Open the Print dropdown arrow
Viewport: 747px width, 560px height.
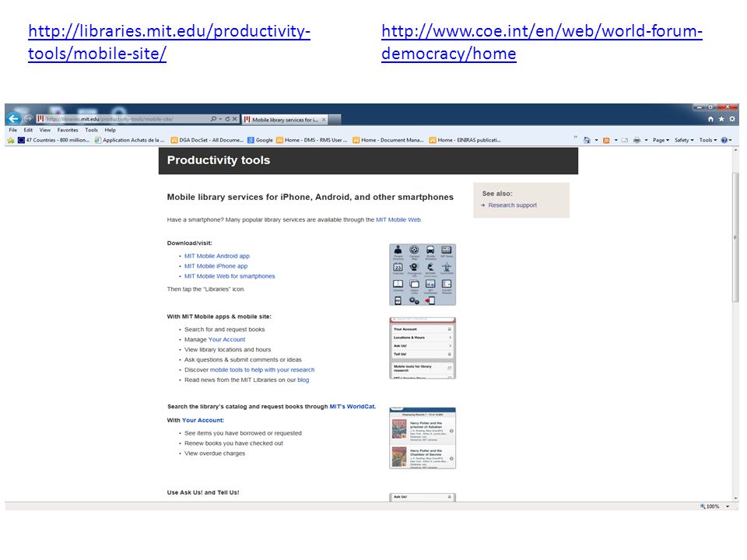point(646,140)
